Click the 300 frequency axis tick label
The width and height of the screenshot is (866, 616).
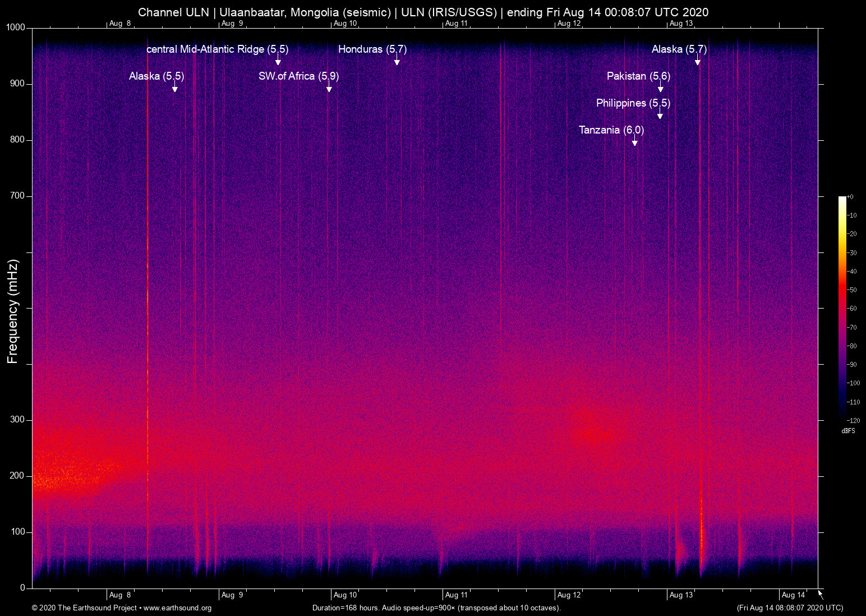click(x=17, y=420)
